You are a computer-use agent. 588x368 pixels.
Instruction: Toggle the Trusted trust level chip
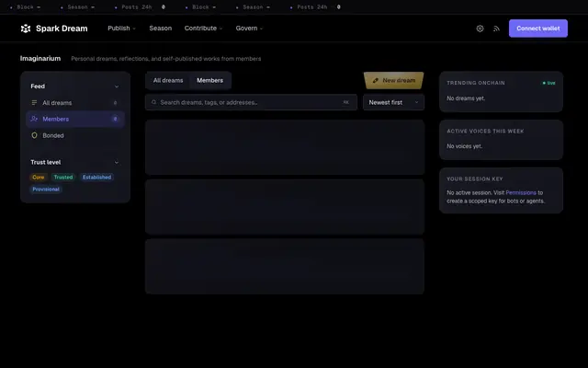(x=63, y=178)
